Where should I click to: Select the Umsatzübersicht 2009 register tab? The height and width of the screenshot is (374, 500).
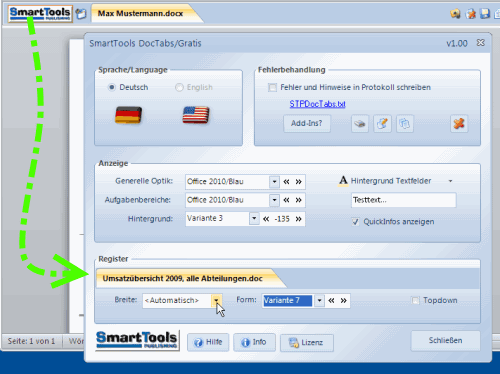(x=182, y=279)
